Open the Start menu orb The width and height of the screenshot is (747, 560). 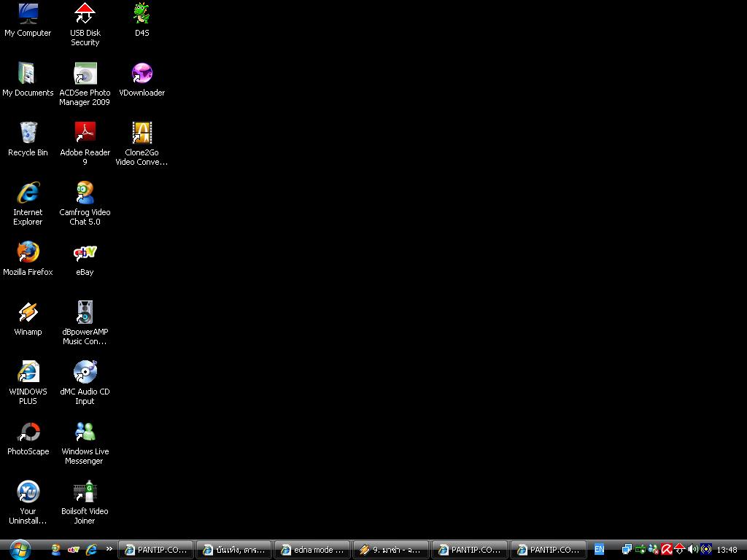(x=20, y=550)
